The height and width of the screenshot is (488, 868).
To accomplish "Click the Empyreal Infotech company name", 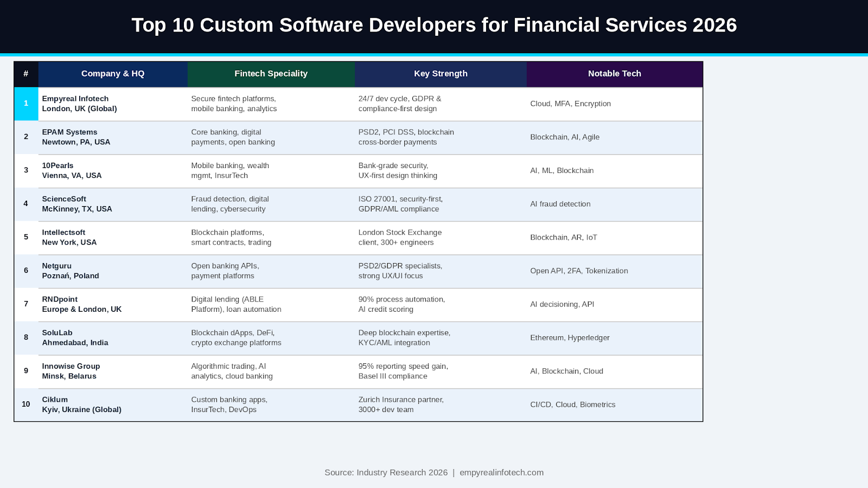I will [75, 99].
